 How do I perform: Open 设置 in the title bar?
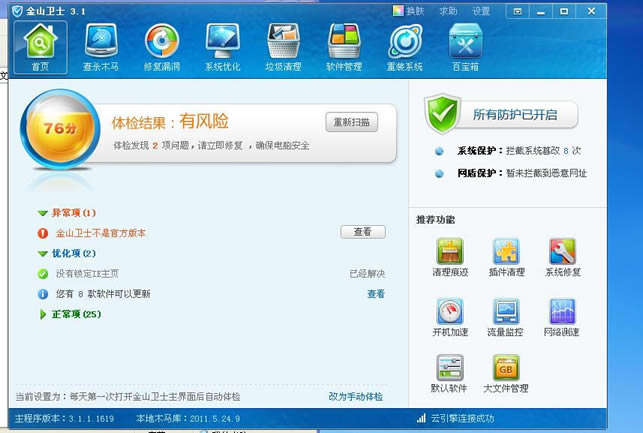tap(481, 11)
